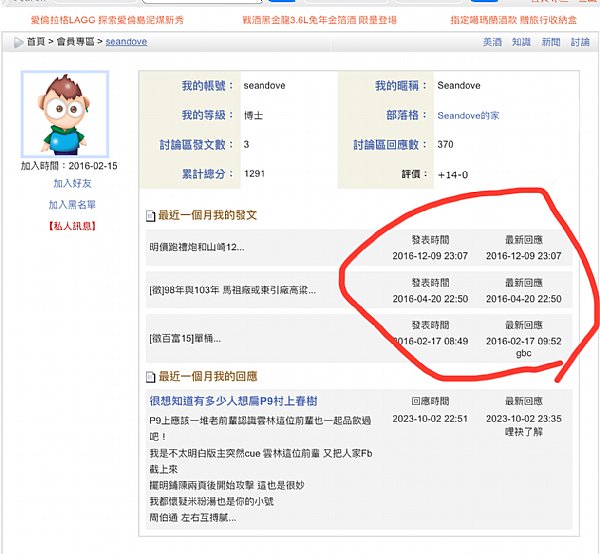Switch to the 知識 nav item
Viewport: 600px width, 554px height.
521,42
